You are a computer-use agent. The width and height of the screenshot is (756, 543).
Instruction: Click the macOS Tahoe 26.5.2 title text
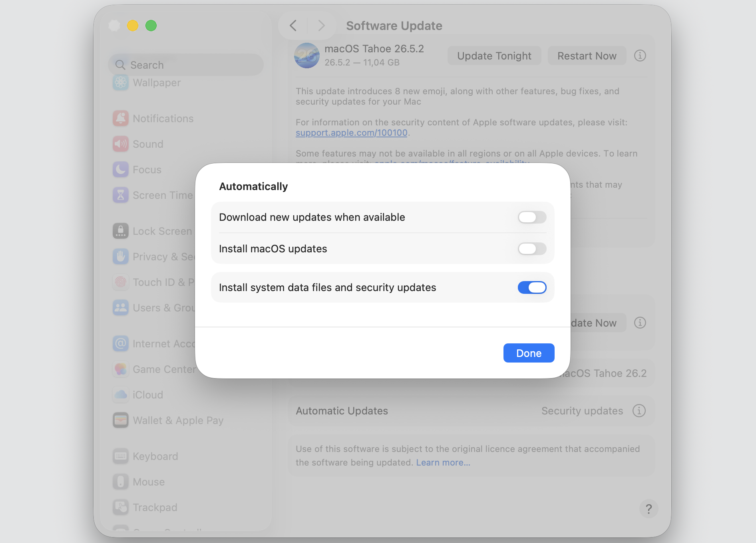click(374, 49)
